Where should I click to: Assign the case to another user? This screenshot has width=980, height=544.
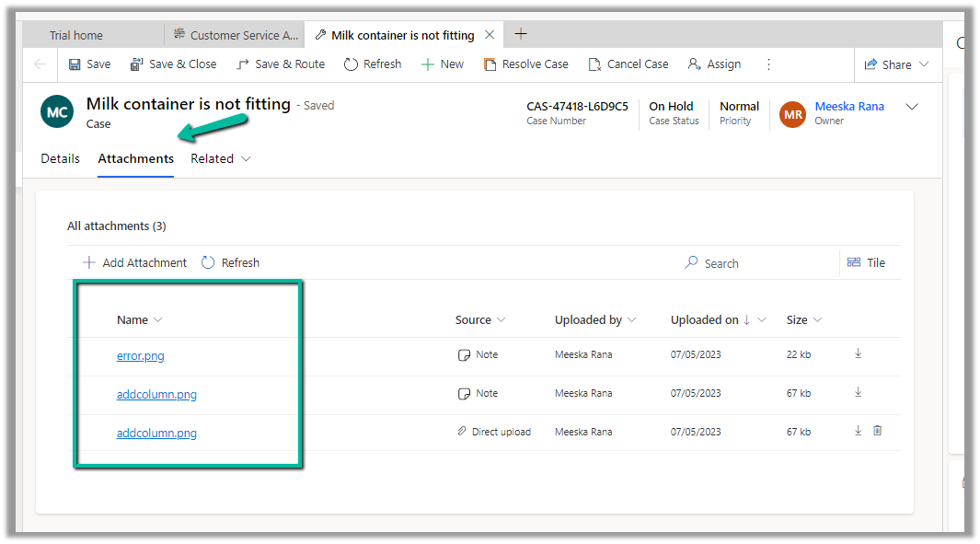(x=714, y=64)
